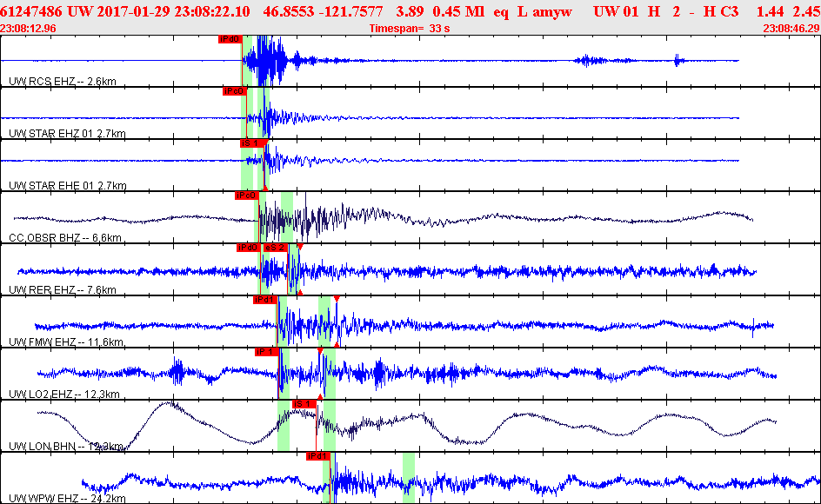
Task: Click station label UW LO2 EHZ -- 12.3km
Action: click(64, 394)
